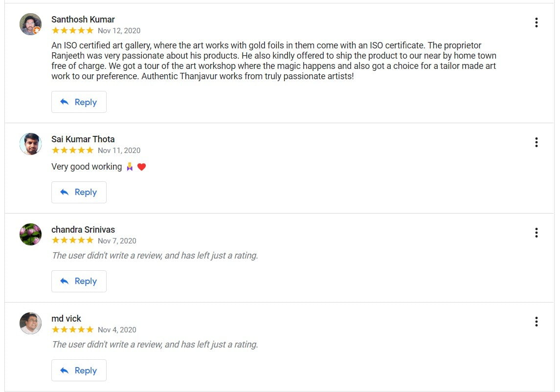Open three-dot menu for md vick's review
The width and height of the screenshot is (560, 392).
537,322
